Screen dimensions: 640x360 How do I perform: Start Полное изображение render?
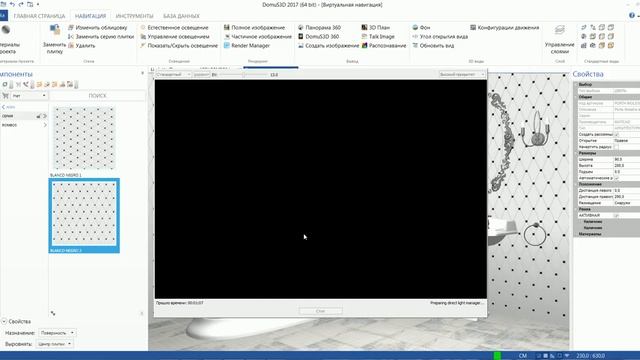pos(254,27)
